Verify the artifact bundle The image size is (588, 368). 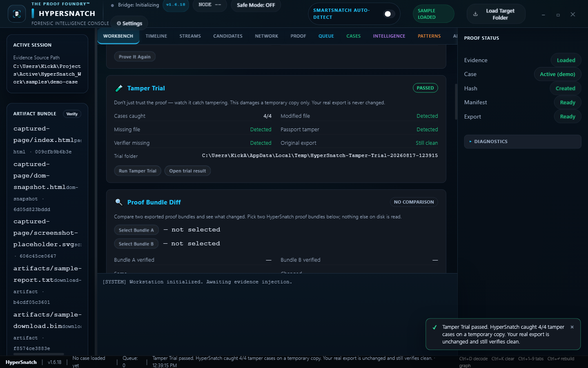(x=72, y=114)
